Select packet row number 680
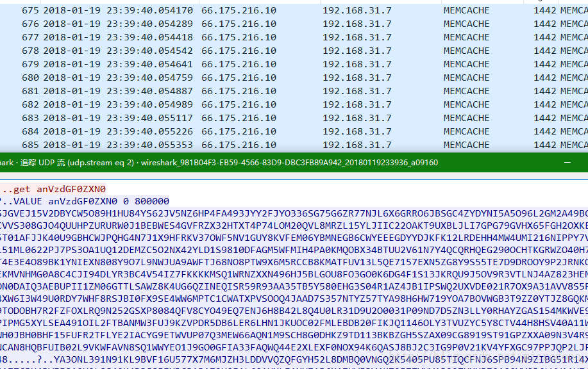 tap(294, 78)
